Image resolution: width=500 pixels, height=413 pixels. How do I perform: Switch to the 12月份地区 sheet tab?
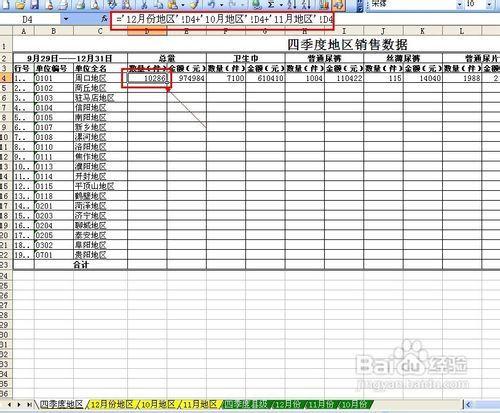[112, 404]
